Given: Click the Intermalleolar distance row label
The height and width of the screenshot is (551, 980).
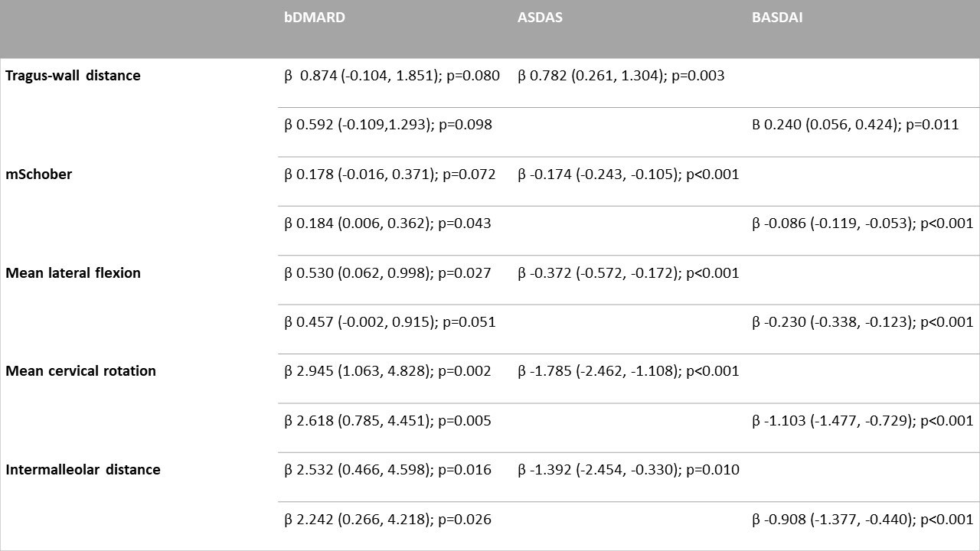Looking at the screenshot, I should (83, 470).
